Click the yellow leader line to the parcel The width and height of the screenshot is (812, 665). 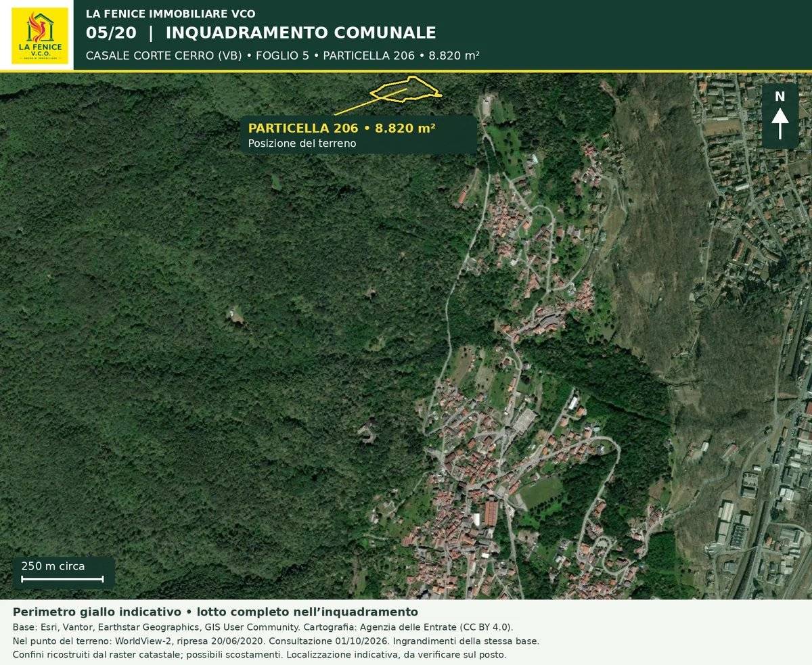pos(371,101)
